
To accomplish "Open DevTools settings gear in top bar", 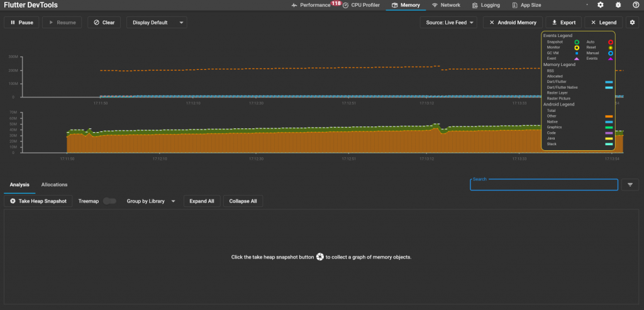I will point(601,5).
